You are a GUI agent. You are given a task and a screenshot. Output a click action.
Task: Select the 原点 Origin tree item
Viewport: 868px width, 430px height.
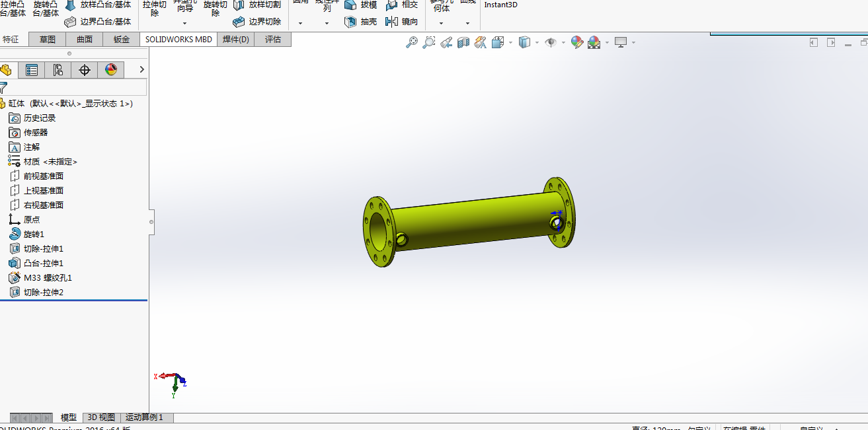coord(24,220)
